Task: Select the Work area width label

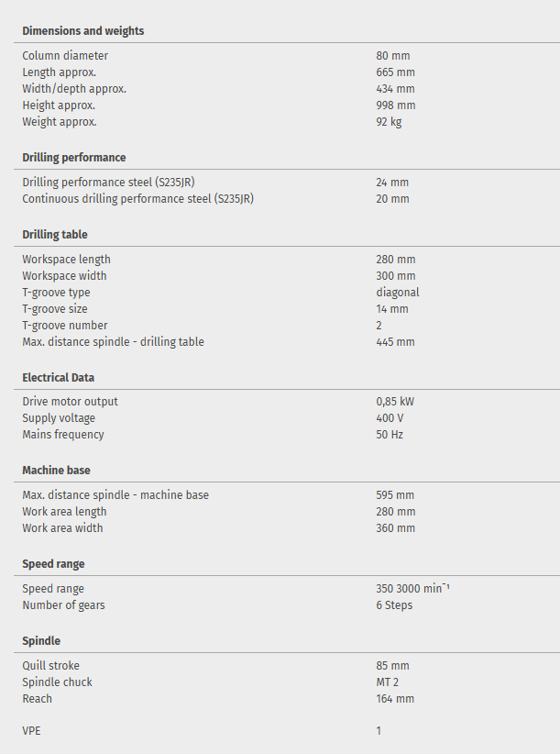Action: click(62, 528)
